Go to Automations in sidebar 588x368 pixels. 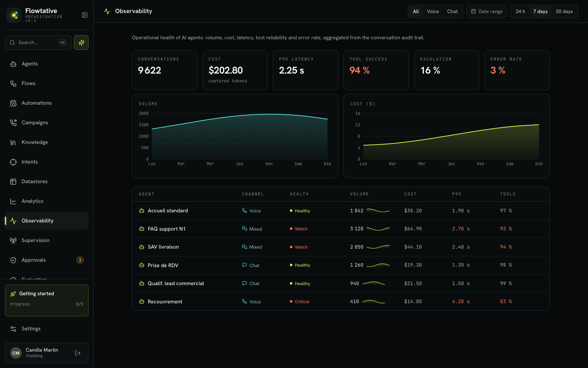[x=47, y=103]
